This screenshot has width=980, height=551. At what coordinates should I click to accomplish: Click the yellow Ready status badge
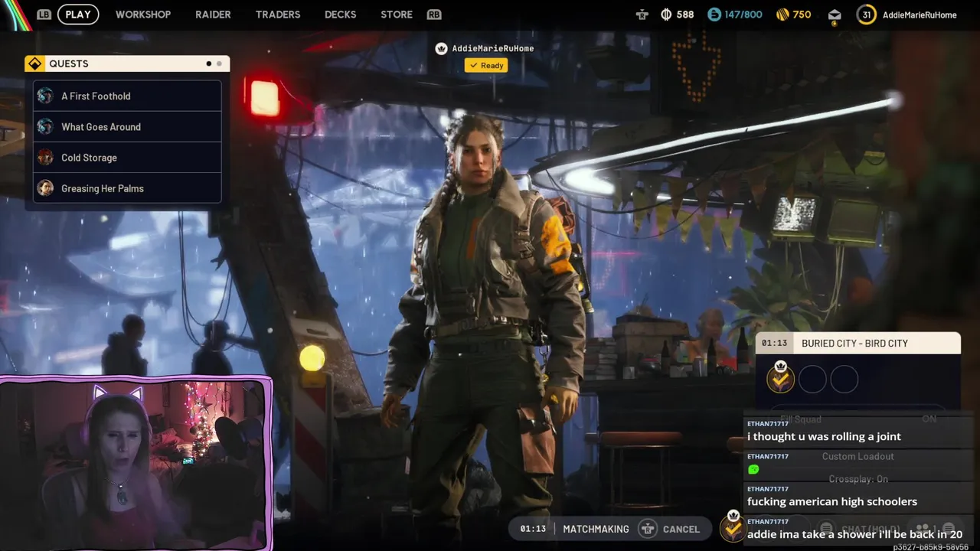point(486,65)
